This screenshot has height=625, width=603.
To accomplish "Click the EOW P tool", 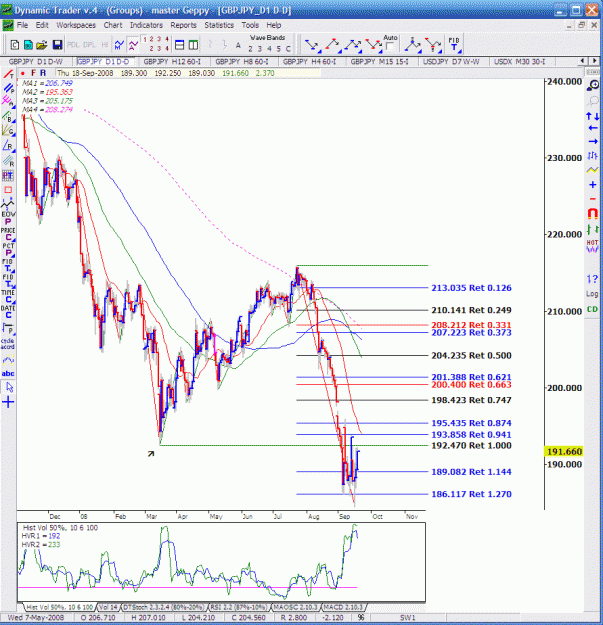I will click(8, 218).
